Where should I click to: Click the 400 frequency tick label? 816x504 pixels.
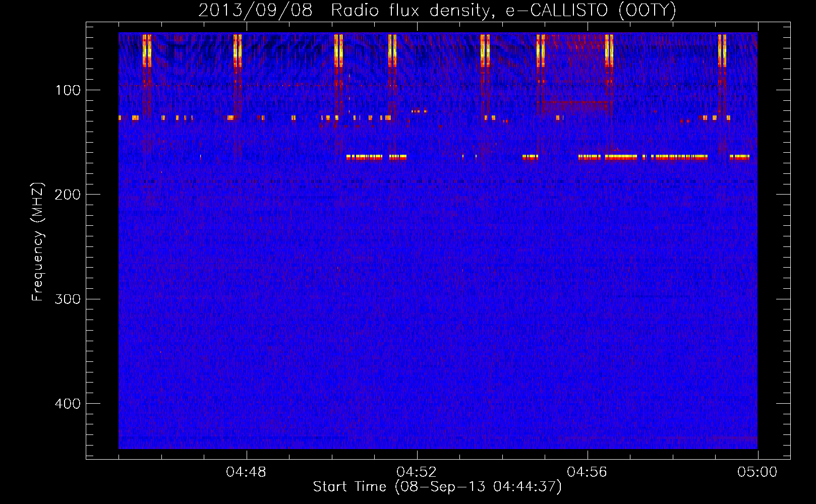[68, 404]
